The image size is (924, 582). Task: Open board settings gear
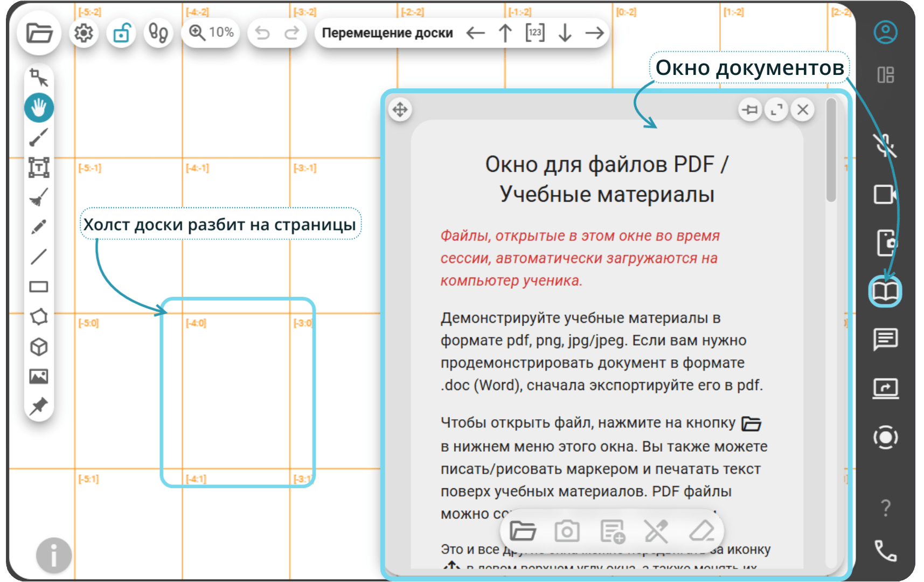[x=84, y=33]
